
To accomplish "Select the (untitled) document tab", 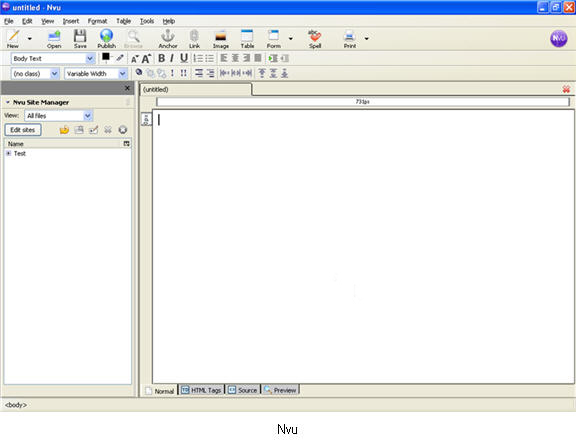I will coord(196,89).
